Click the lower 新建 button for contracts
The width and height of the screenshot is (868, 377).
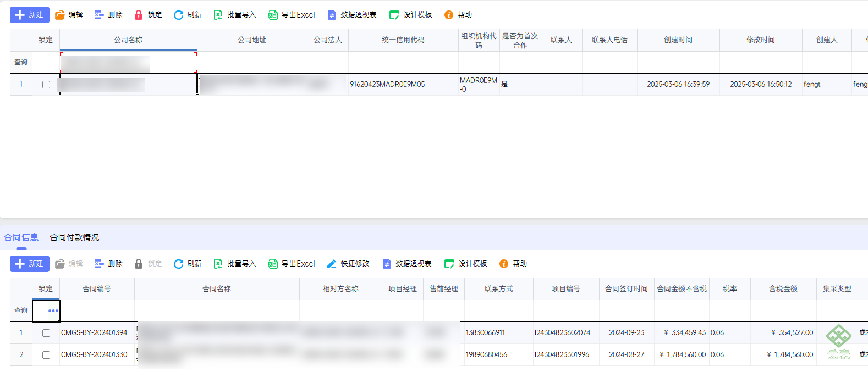pos(30,264)
